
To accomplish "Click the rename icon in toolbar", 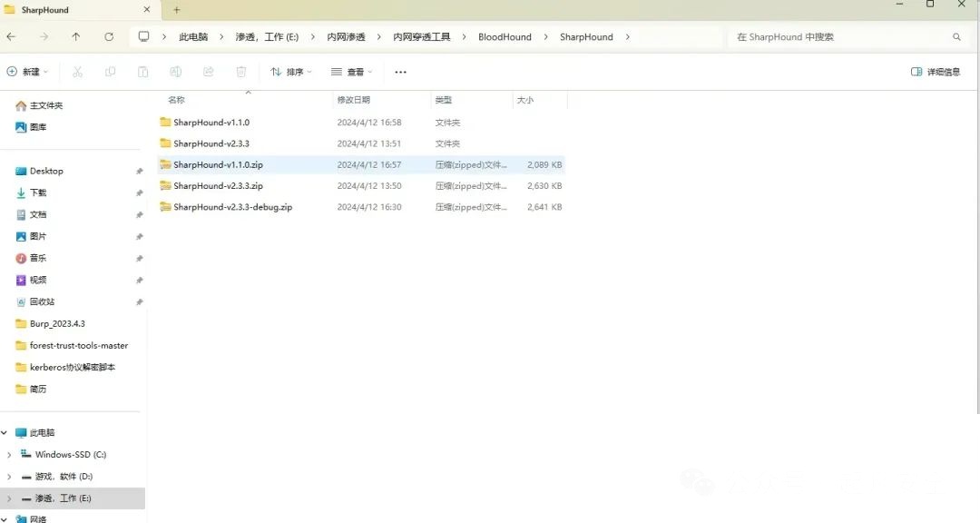I will click(x=176, y=72).
